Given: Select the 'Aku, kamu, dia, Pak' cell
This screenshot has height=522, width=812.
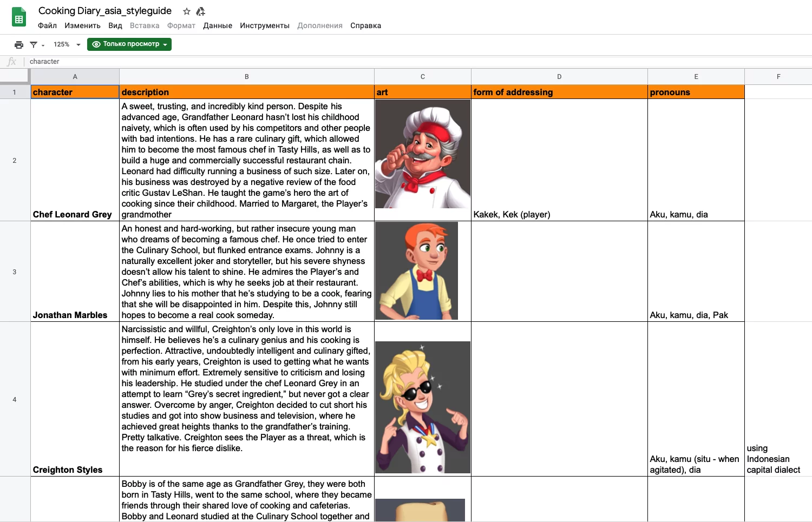Looking at the screenshot, I should click(x=696, y=272).
